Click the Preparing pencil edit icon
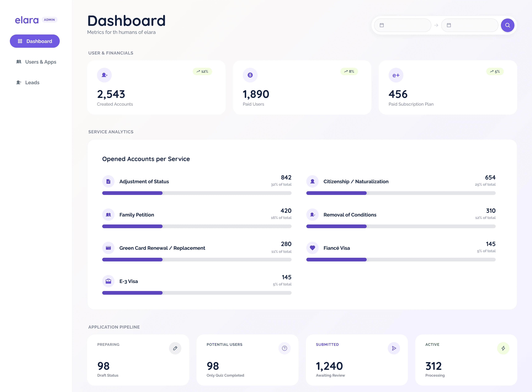The height and width of the screenshot is (392, 532). coord(175,348)
